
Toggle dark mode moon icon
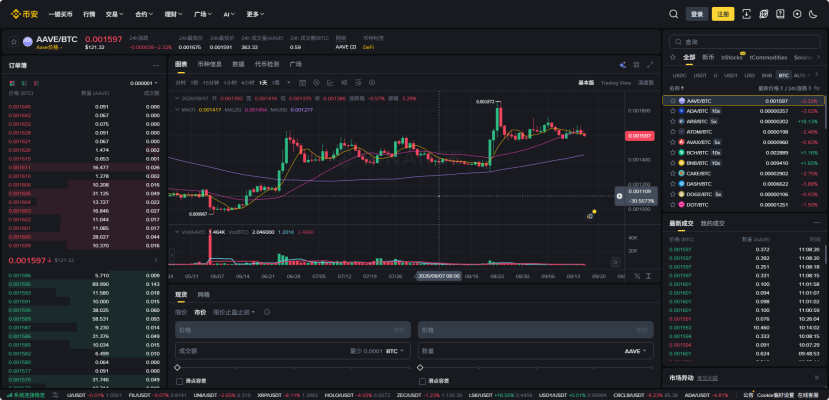tap(813, 14)
